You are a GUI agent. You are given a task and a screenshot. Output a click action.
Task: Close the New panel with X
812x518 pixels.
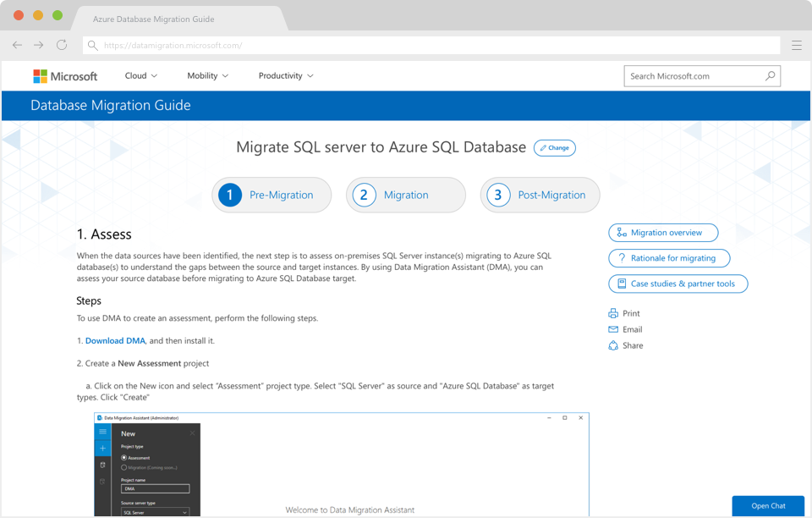pyautogui.click(x=192, y=433)
